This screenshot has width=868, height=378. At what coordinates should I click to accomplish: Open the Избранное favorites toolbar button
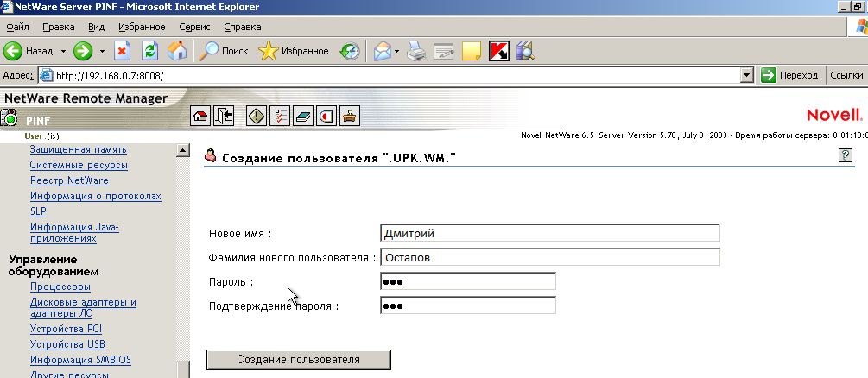(294, 51)
